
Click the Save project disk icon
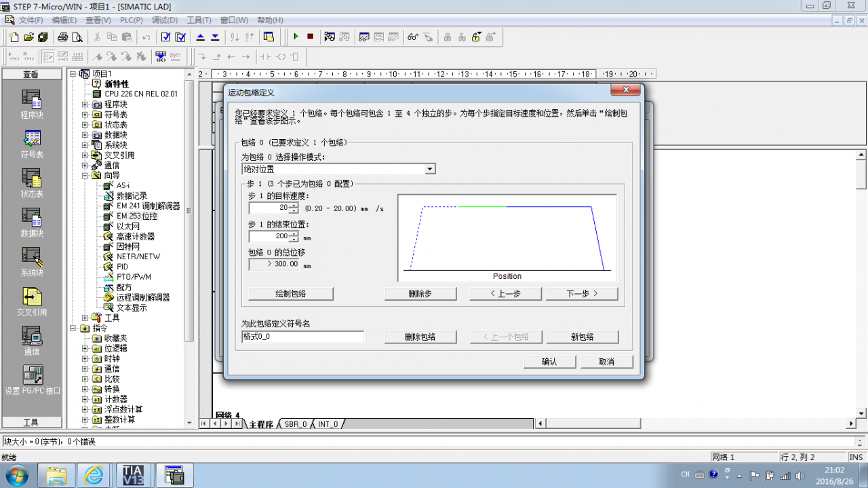click(x=43, y=37)
